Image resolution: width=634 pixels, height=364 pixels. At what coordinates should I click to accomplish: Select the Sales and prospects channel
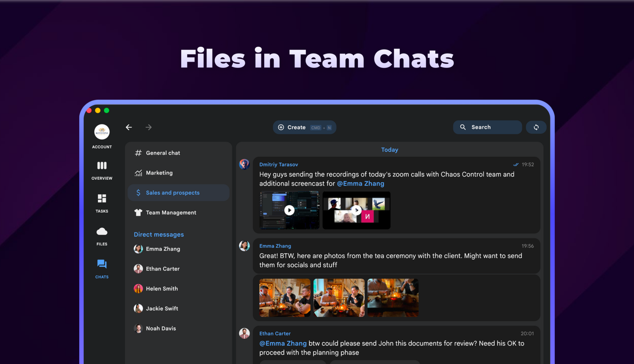tap(179, 193)
